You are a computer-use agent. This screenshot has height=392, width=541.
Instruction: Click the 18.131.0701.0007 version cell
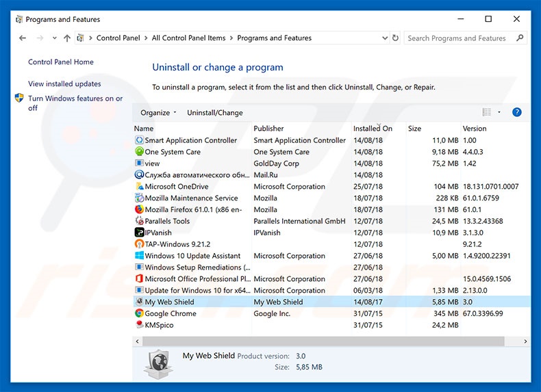pos(490,187)
